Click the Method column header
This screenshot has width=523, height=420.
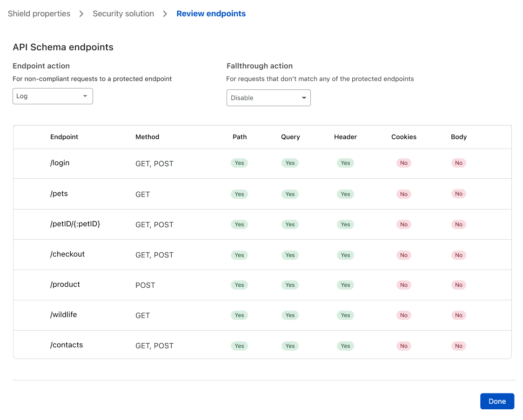click(147, 137)
